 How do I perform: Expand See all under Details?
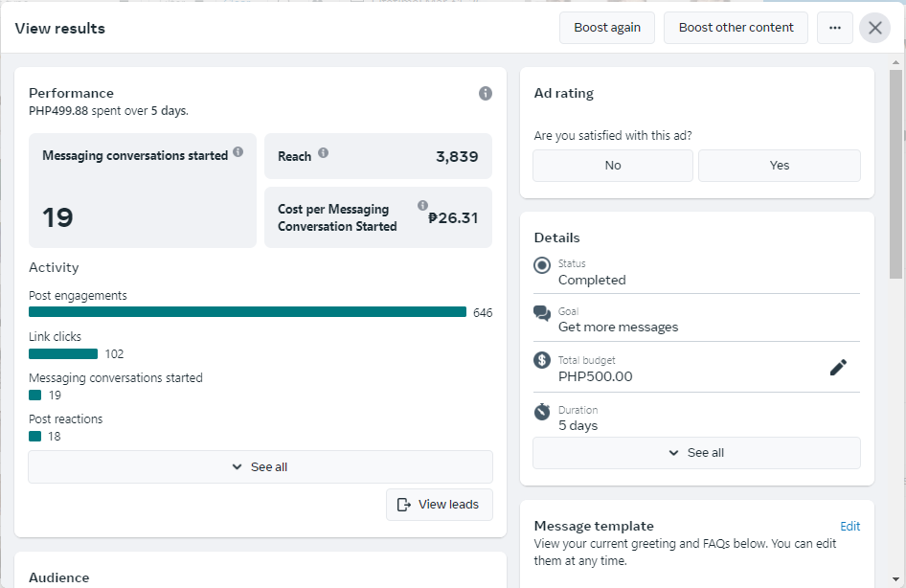click(696, 453)
